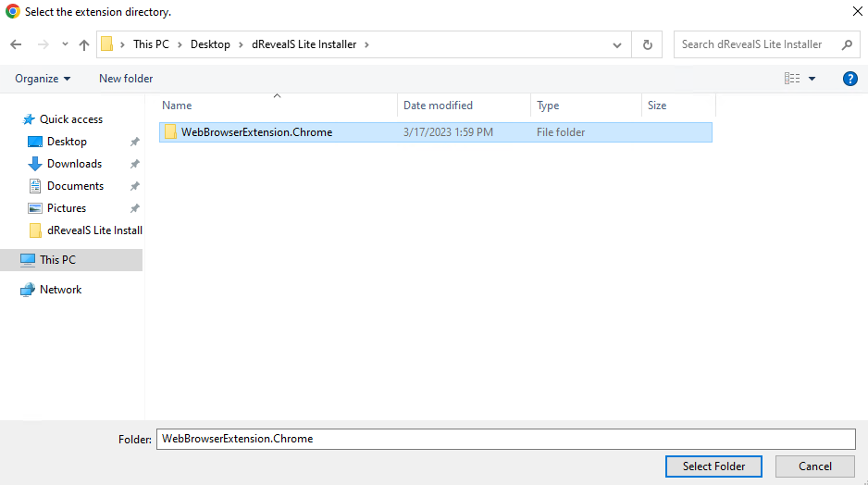
Task: Change the view layout icon
Action: pyautogui.click(x=791, y=79)
